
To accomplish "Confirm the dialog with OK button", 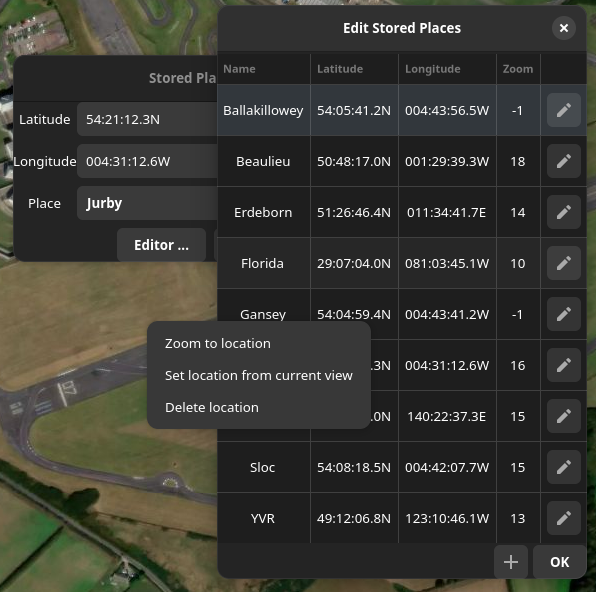I will (x=560, y=562).
